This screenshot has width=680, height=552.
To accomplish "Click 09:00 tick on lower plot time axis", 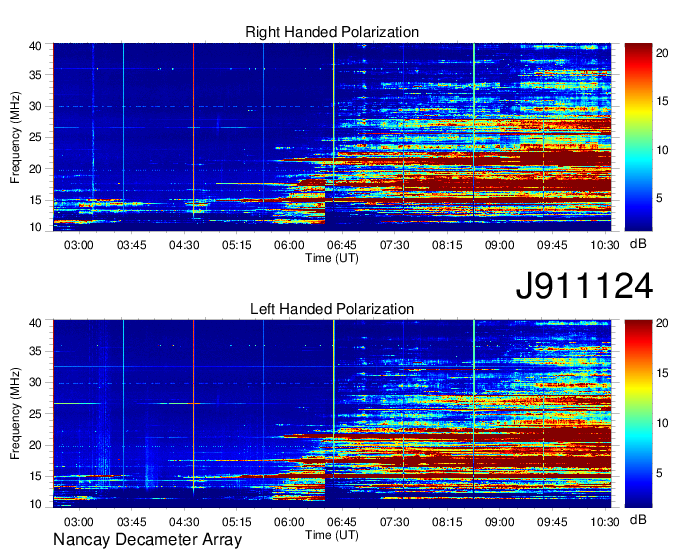I will tap(500, 522).
